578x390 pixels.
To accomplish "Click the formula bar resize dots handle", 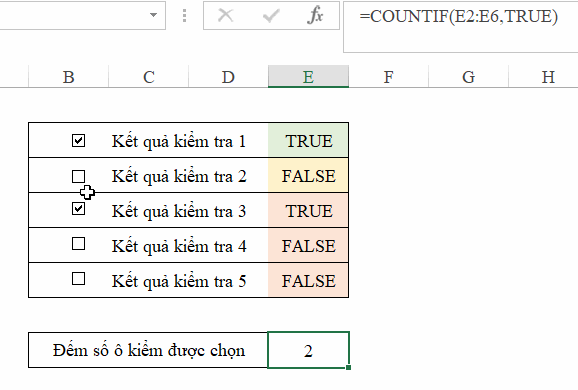I will pos(184,15).
